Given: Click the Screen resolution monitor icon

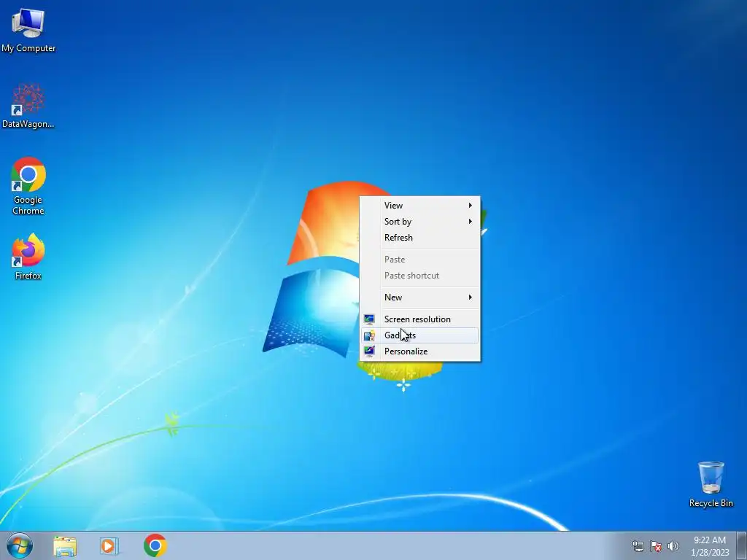Looking at the screenshot, I should [369, 319].
